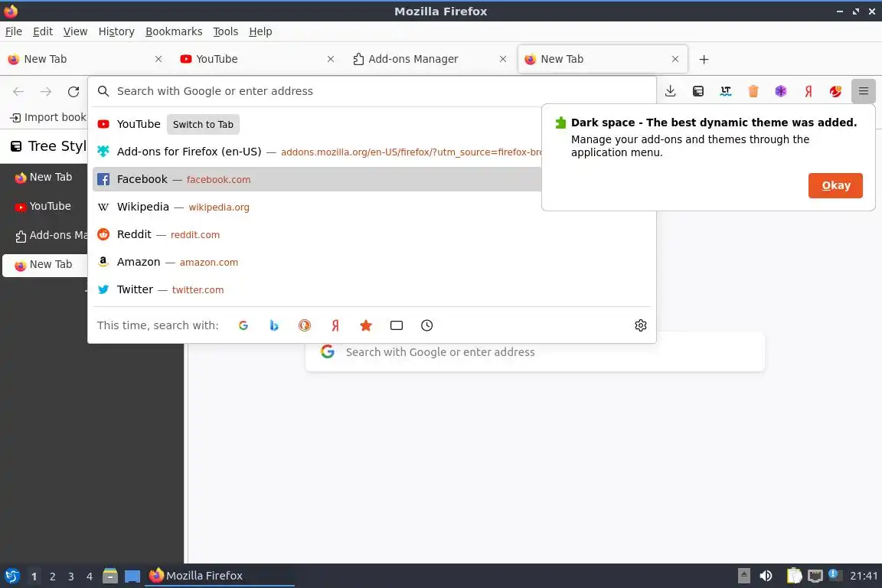Open the History menu
882x588 pixels.
coord(116,31)
